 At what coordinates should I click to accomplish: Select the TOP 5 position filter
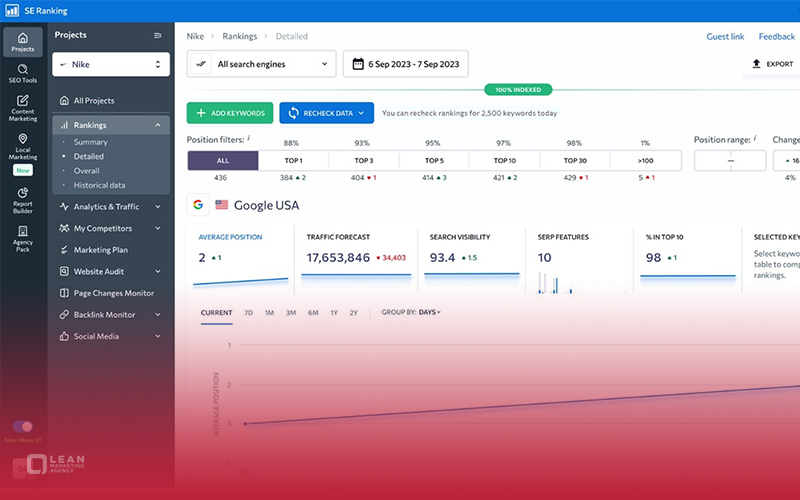(434, 161)
